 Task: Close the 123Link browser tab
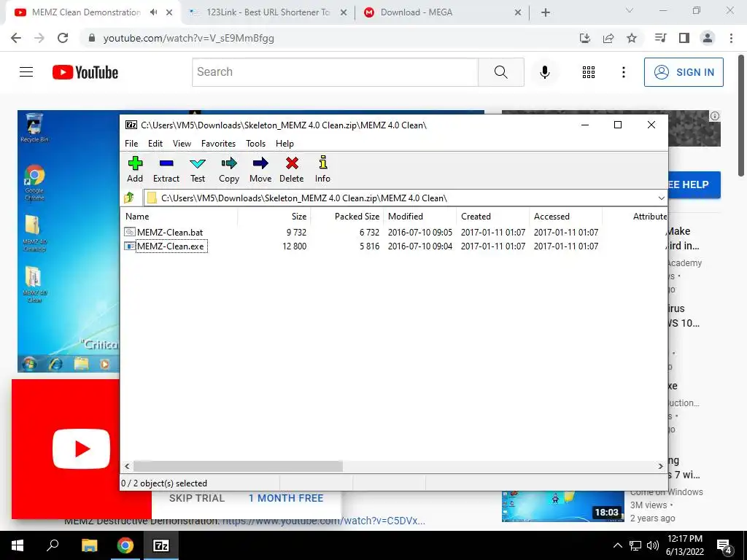[x=344, y=13]
